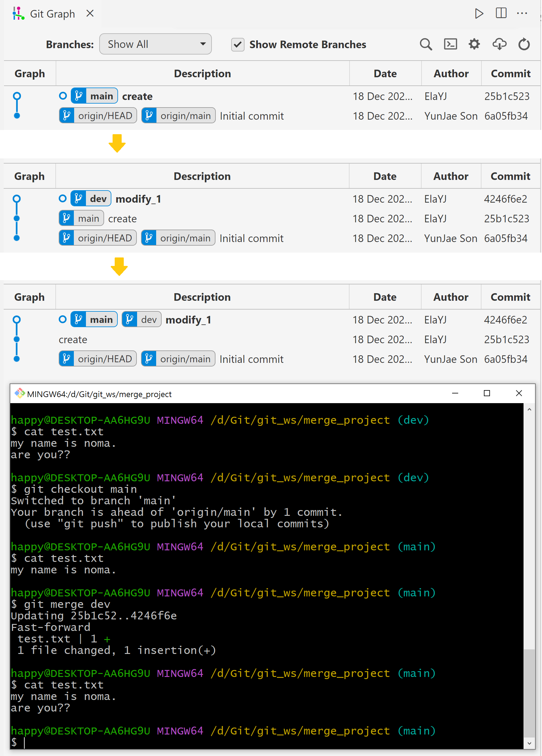Toggle the Show Remote Branches checkbox
Image resolution: width=542 pixels, height=756 pixels.
pos(238,44)
